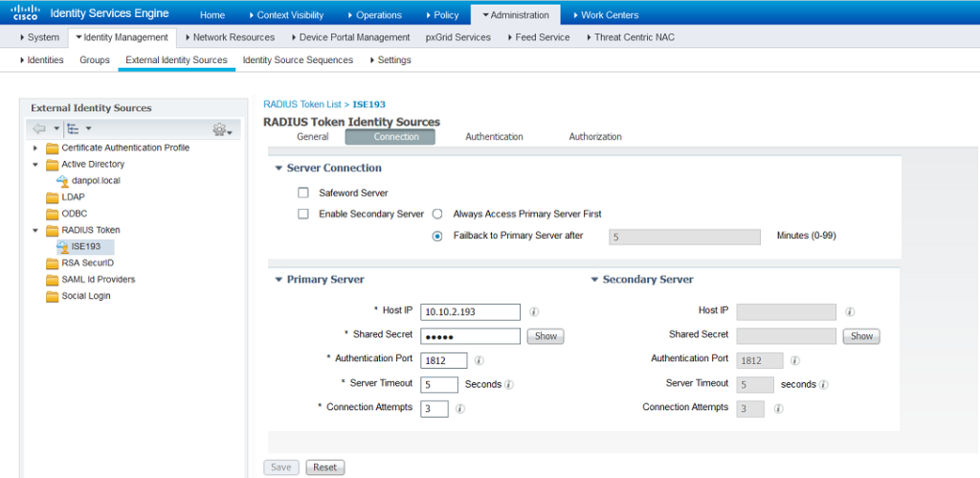Expand Certificate Authentication Profile tree node

[35, 148]
